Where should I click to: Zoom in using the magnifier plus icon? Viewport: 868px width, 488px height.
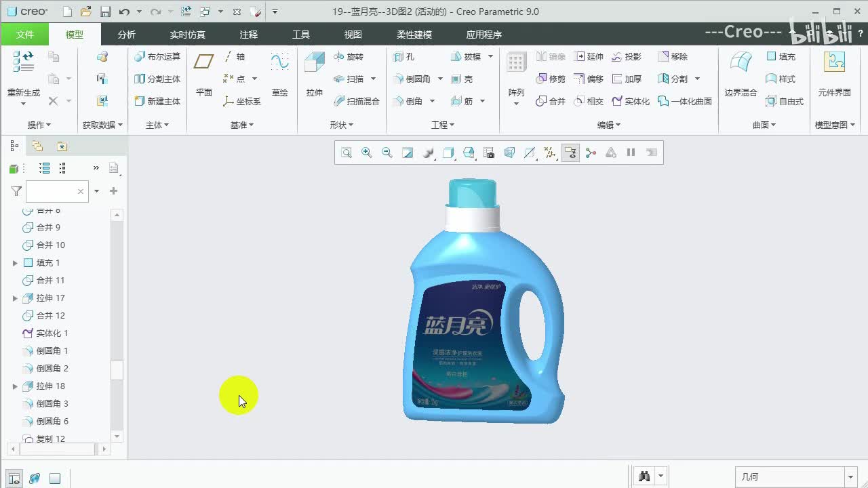pyautogui.click(x=367, y=152)
